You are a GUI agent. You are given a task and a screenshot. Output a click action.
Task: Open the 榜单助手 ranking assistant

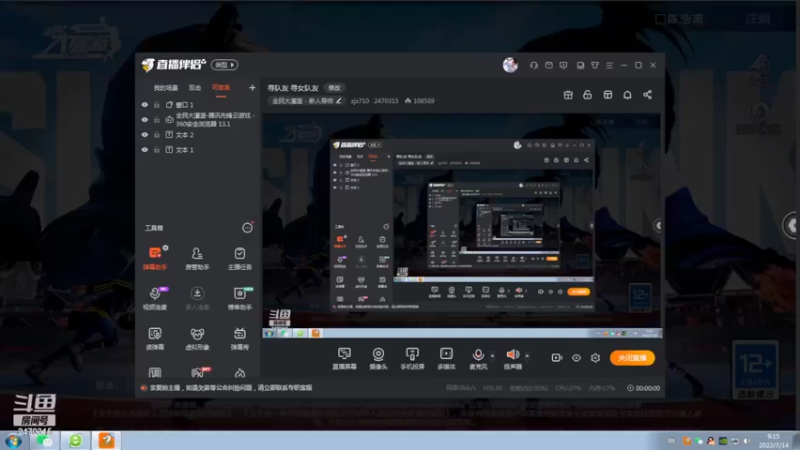(239, 298)
